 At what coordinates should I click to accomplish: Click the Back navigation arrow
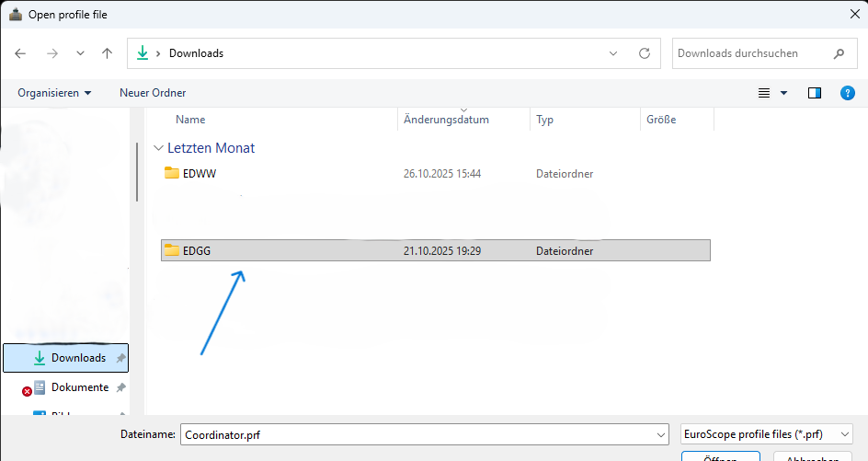click(x=21, y=53)
